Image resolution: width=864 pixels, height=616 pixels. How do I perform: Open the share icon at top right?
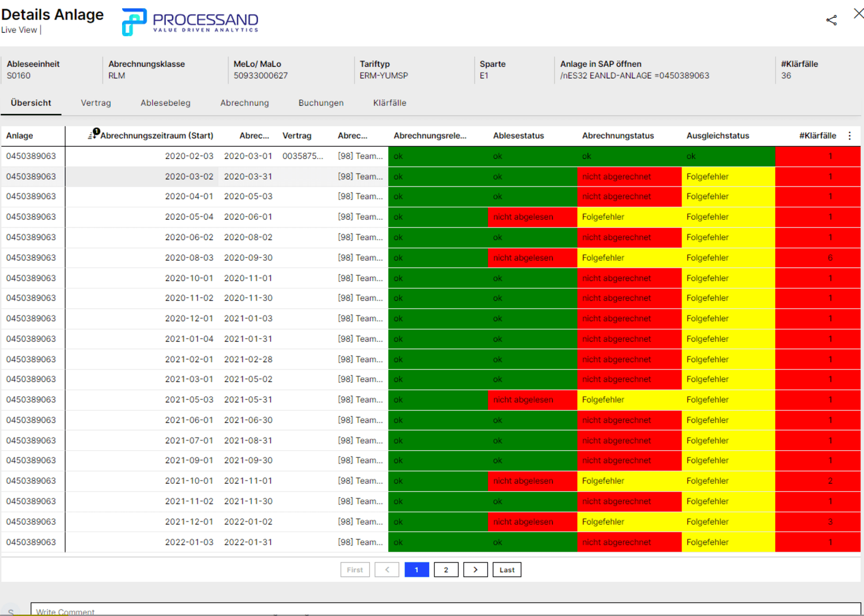[x=831, y=20]
